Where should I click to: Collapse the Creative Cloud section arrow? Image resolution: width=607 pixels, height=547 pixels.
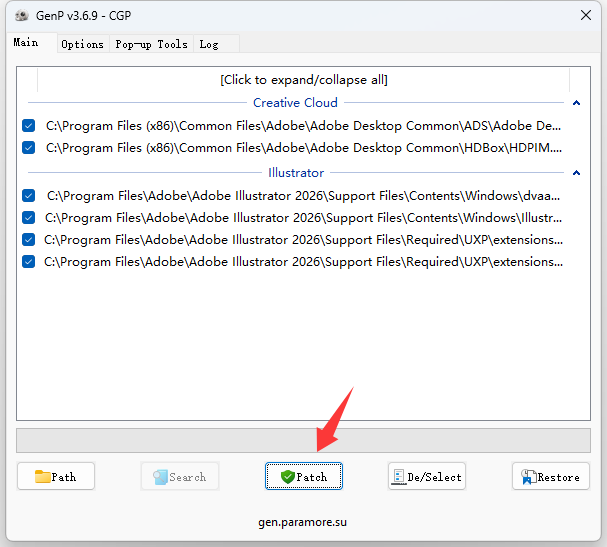coord(576,103)
